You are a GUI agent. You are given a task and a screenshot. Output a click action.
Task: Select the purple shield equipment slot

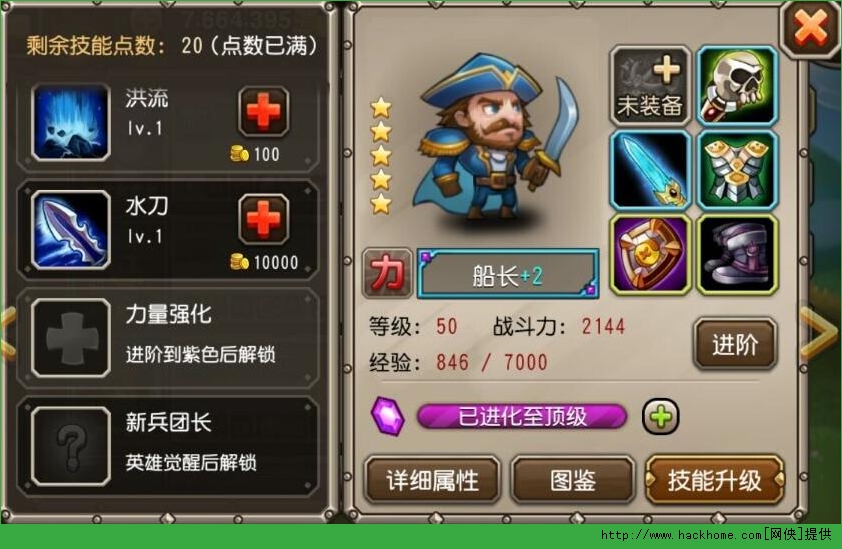point(650,255)
